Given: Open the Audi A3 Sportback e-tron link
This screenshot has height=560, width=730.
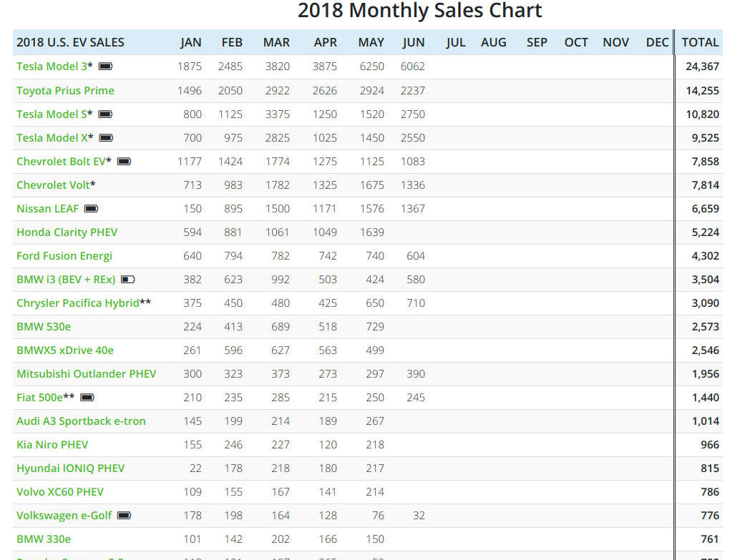Looking at the screenshot, I should pos(81,421).
